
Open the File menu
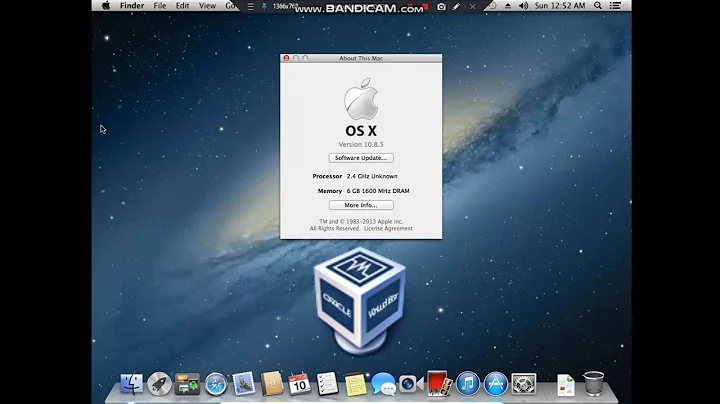(x=160, y=6)
